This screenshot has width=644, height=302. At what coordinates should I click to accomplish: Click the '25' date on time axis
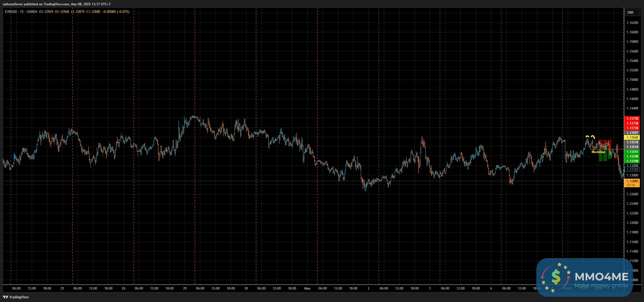[62, 288]
